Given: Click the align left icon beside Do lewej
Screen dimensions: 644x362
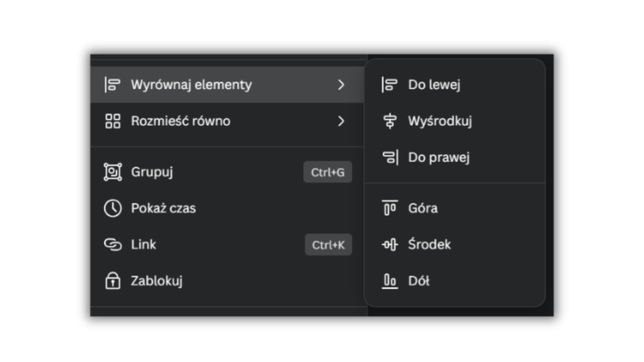Looking at the screenshot, I should click(390, 85).
